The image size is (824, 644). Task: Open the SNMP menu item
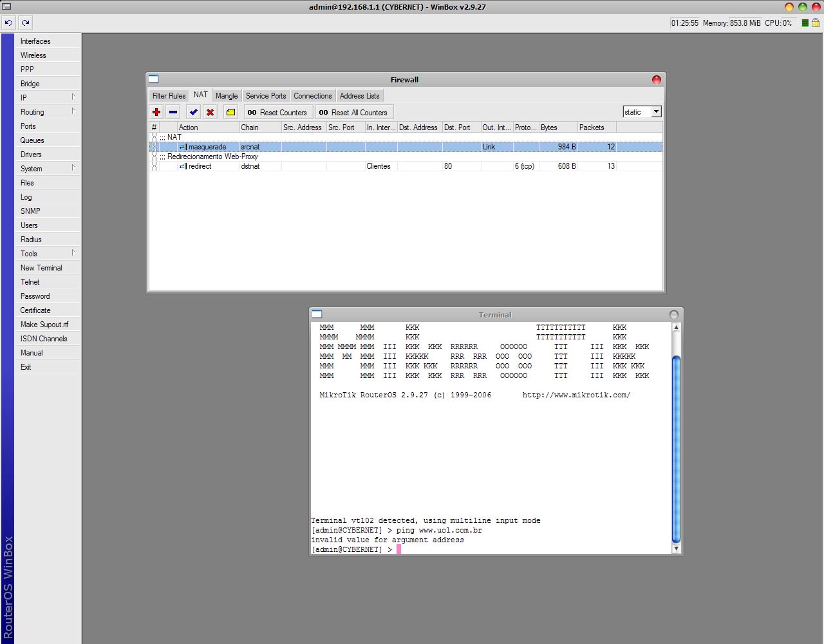pos(48,211)
